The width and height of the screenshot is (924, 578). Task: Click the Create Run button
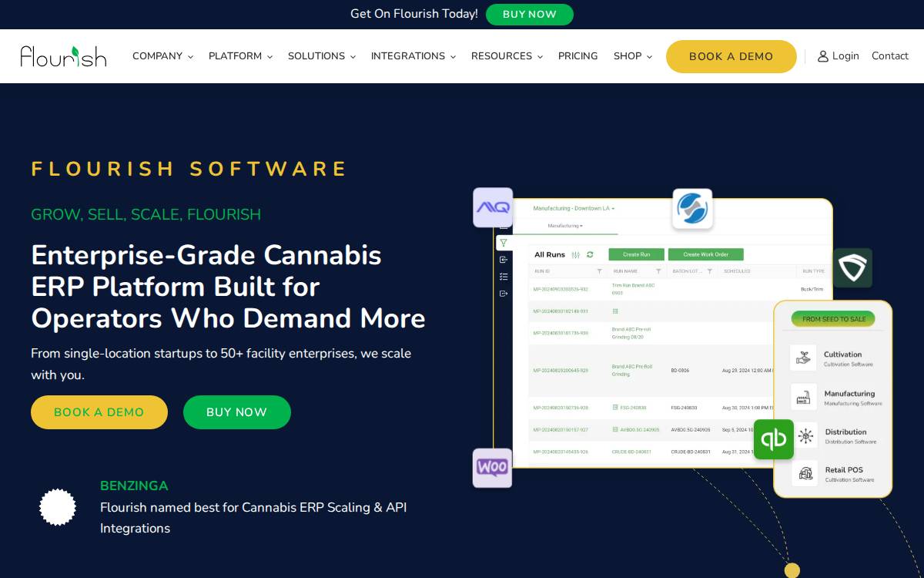click(637, 254)
